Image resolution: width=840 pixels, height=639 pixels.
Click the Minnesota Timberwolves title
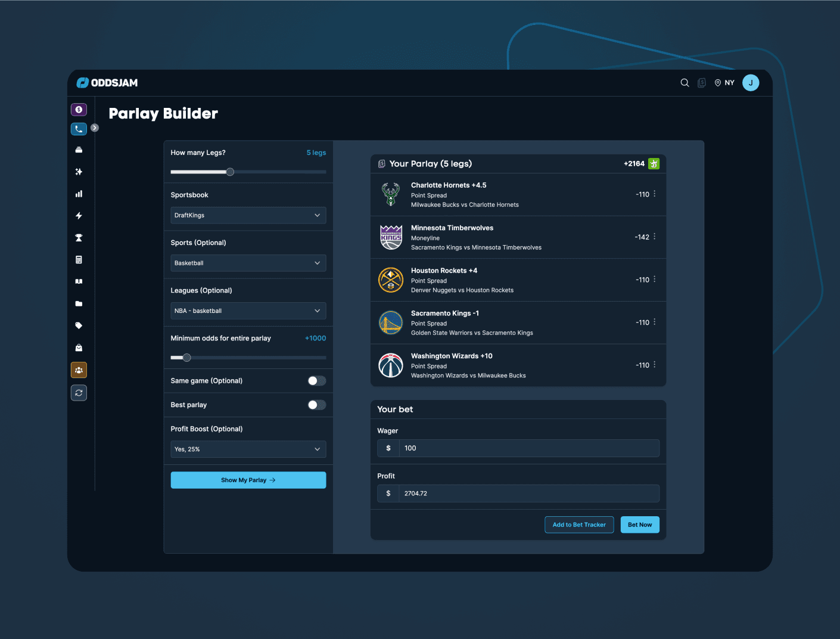coord(452,228)
